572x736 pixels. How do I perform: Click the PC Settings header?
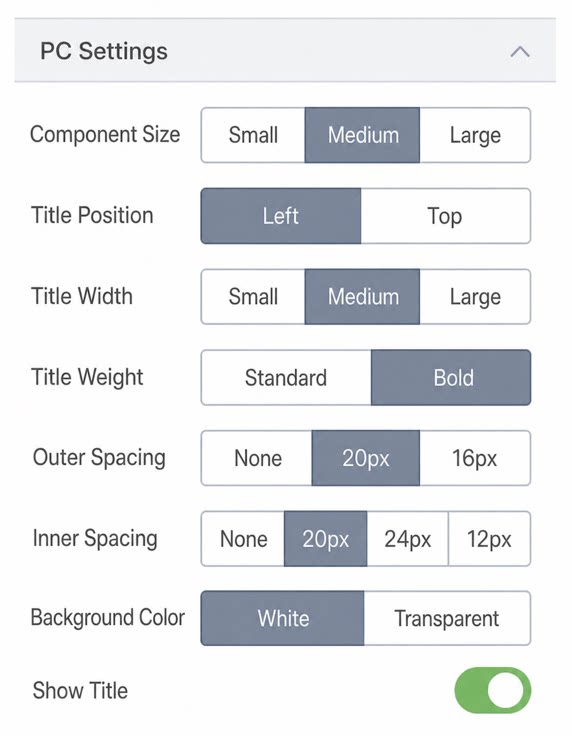[285, 50]
